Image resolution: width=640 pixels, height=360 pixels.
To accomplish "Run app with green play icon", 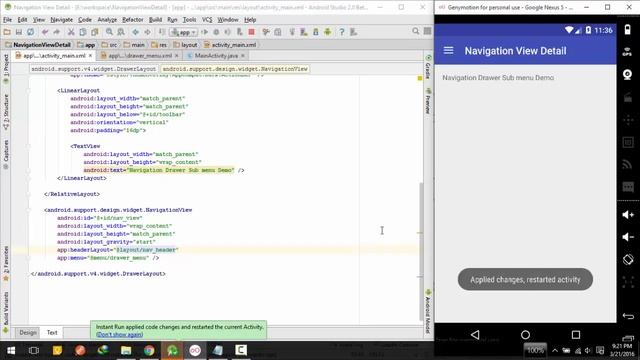I will click(x=204, y=32).
